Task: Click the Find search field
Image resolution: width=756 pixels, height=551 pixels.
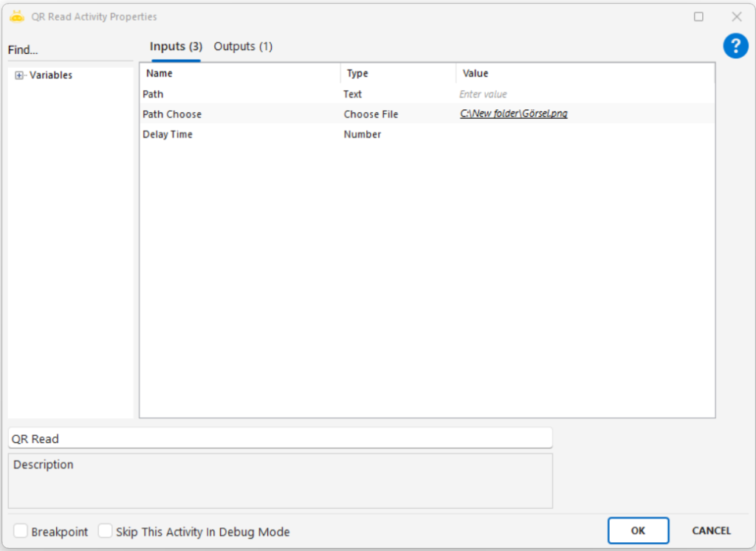Action: [x=70, y=50]
